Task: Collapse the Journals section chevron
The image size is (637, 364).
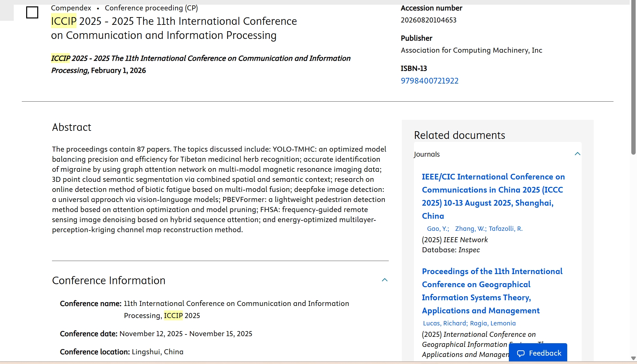Action: (577, 154)
